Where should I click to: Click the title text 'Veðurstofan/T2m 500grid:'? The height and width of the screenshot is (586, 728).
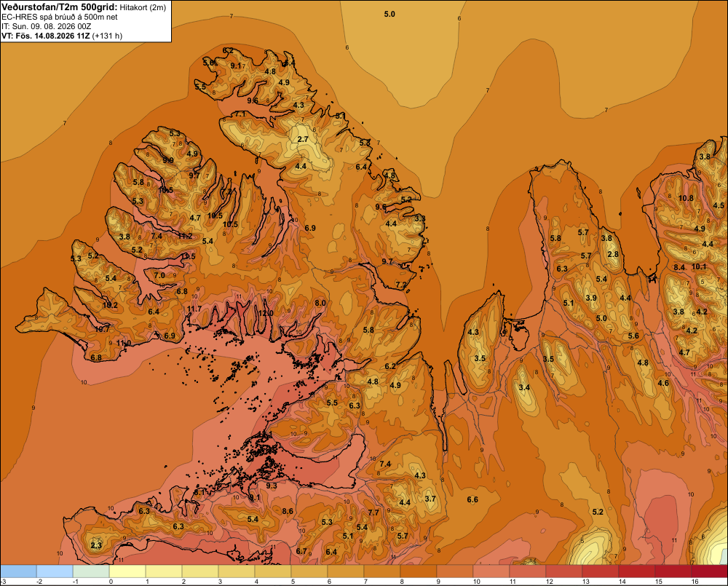tap(60, 7)
